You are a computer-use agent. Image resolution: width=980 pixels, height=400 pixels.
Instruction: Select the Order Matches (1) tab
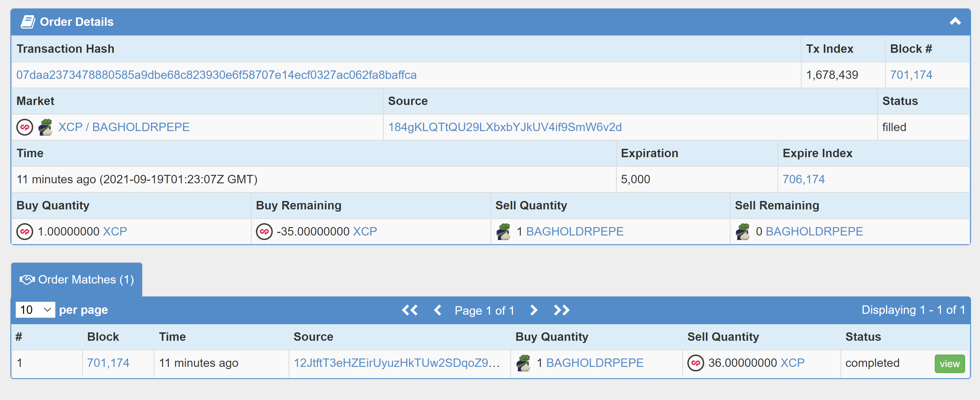point(77,280)
